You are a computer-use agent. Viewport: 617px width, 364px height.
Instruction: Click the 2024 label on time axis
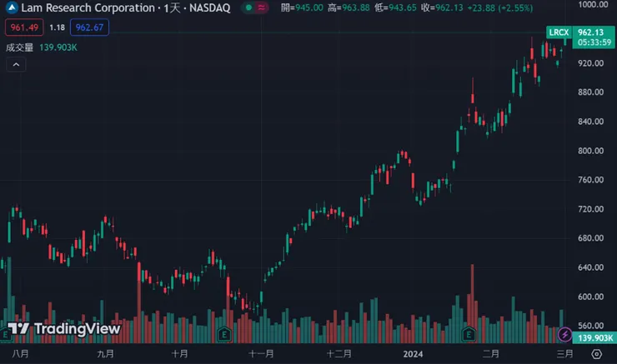click(x=413, y=354)
